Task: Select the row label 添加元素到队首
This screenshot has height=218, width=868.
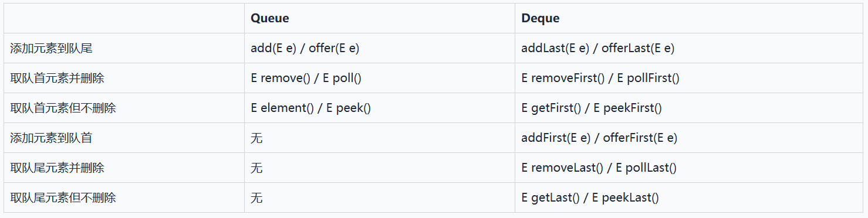Action: pyautogui.click(x=124, y=138)
